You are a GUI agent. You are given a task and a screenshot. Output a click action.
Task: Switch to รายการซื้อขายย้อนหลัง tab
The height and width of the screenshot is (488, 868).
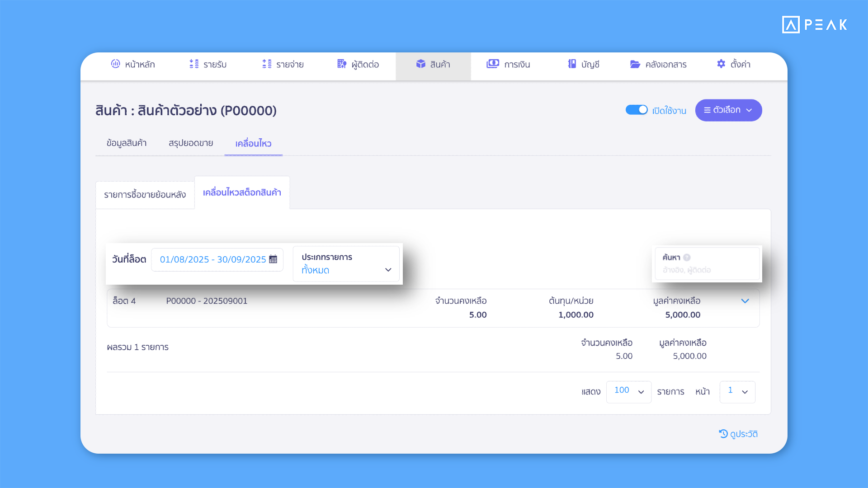tap(145, 195)
